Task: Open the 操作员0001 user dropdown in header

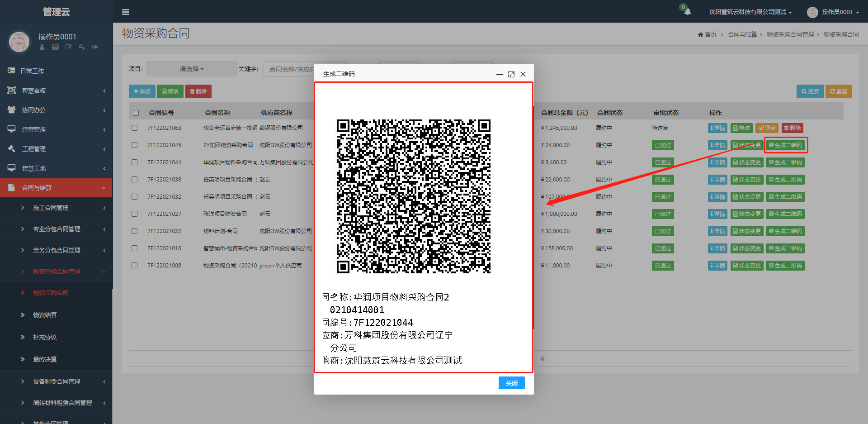Action: tap(833, 12)
